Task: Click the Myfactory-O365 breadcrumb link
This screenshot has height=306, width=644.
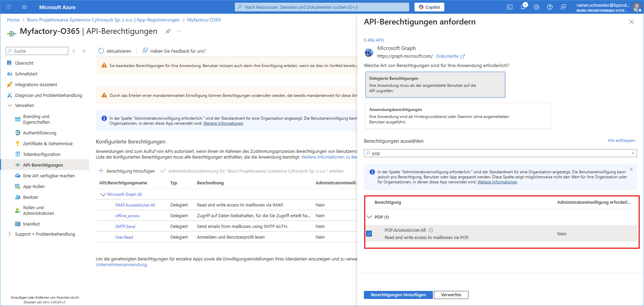Action: (x=204, y=20)
